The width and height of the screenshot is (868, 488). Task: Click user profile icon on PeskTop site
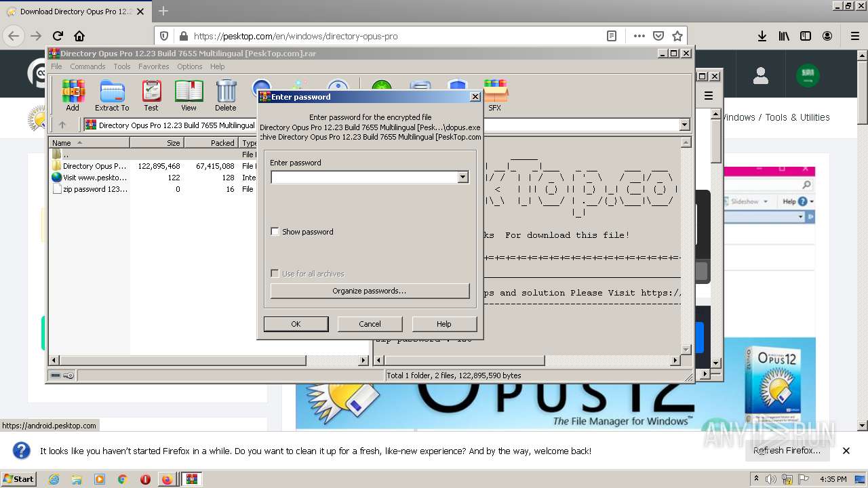tap(761, 75)
